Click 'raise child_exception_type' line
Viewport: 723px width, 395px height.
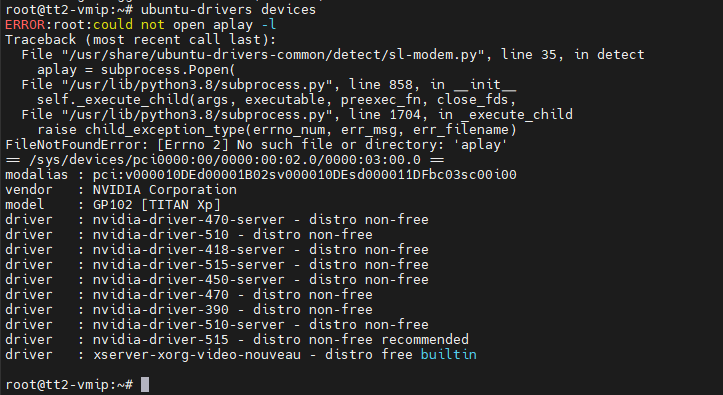click(277, 130)
